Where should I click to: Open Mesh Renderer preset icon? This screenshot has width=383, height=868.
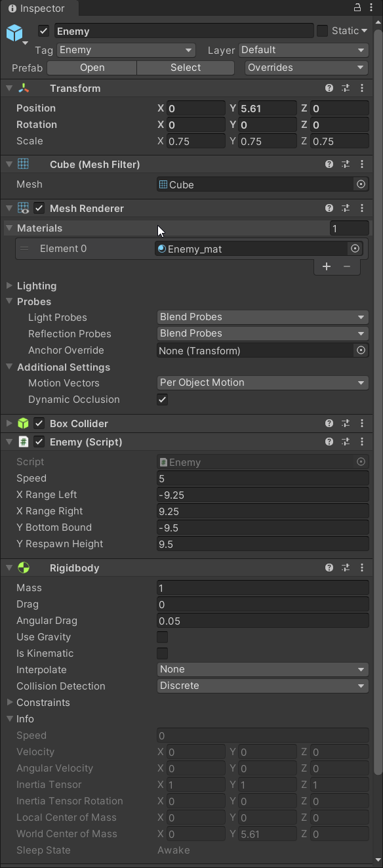point(346,209)
